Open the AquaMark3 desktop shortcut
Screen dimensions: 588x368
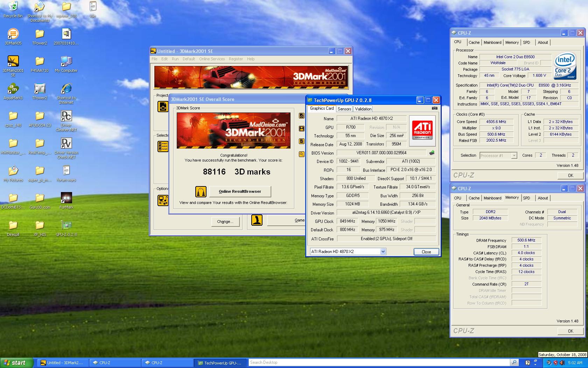pyautogui.click(x=13, y=89)
